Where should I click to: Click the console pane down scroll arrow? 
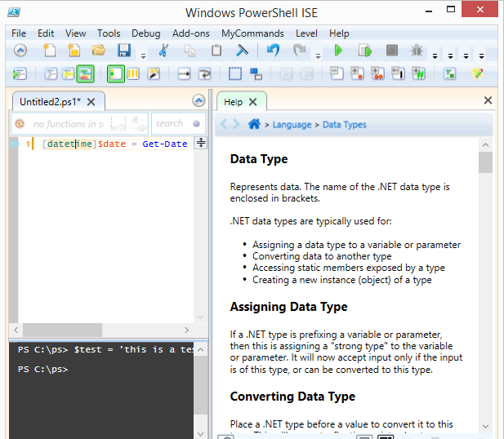(201, 434)
